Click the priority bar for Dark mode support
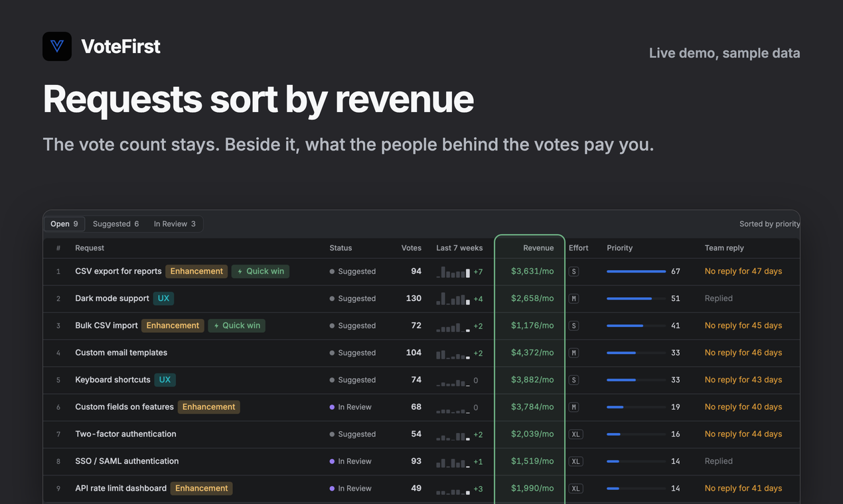Image resolution: width=843 pixels, height=504 pixels. point(636,298)
